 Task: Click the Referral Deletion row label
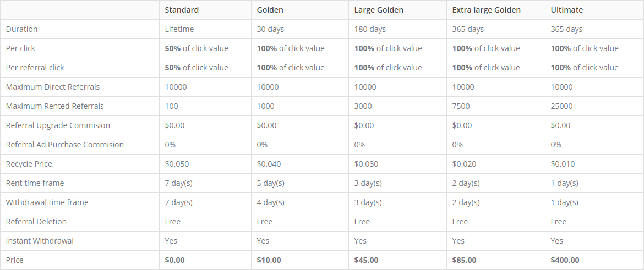[36, 222]
